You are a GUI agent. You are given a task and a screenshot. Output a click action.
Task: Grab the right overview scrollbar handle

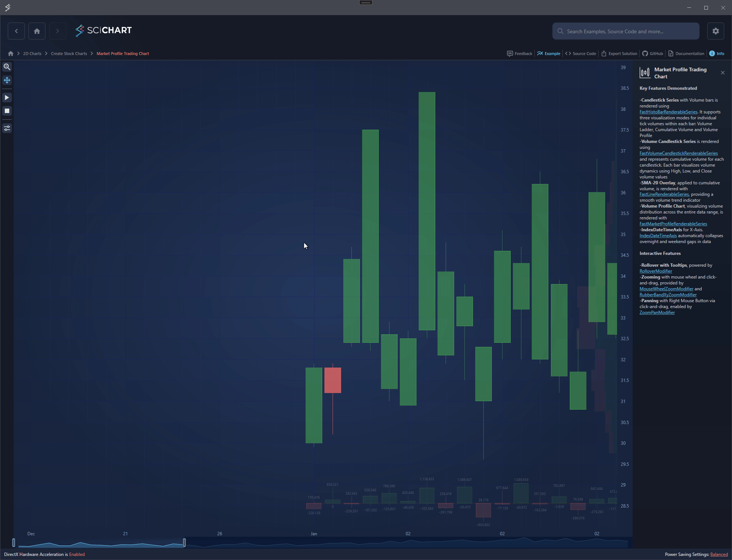coord(184,542)
